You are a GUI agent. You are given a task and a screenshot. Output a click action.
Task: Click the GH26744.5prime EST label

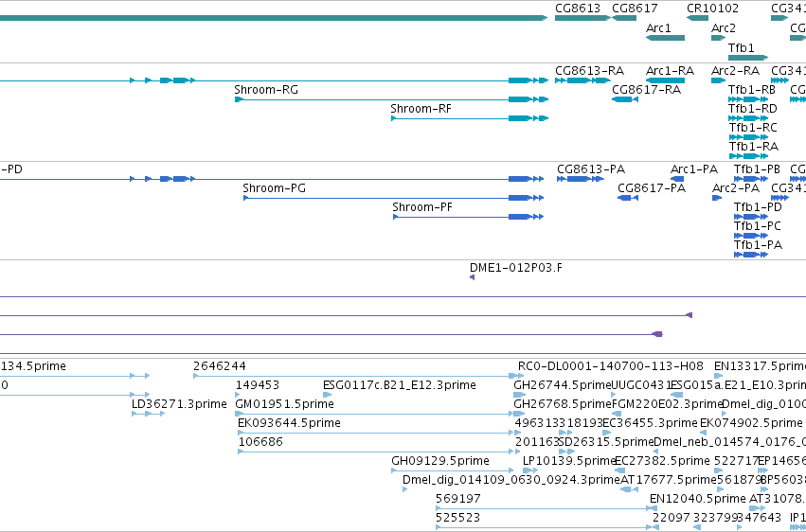point(563,385)
